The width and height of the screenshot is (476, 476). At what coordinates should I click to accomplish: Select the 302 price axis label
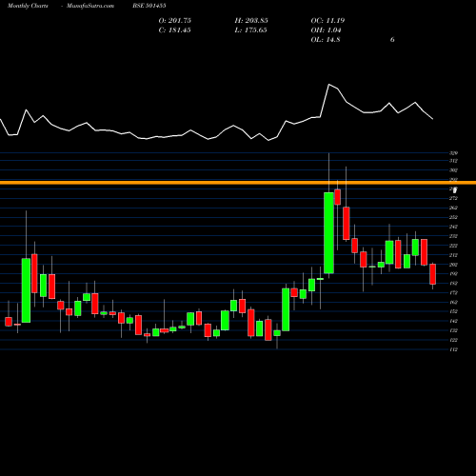pos(453,170)
